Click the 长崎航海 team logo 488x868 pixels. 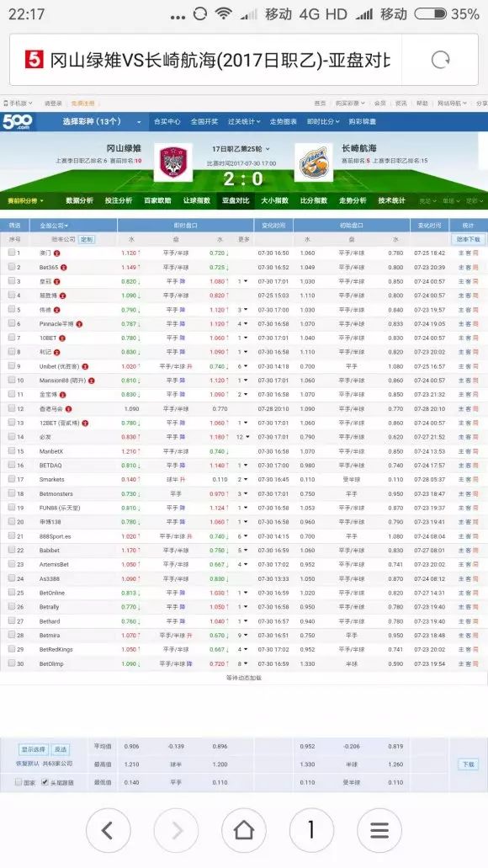click(x=314, y=162)
